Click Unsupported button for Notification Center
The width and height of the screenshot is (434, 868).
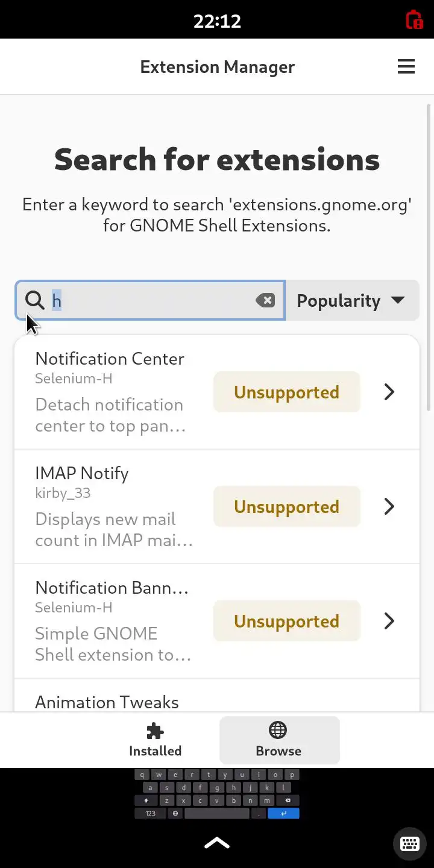coord(286,392)
